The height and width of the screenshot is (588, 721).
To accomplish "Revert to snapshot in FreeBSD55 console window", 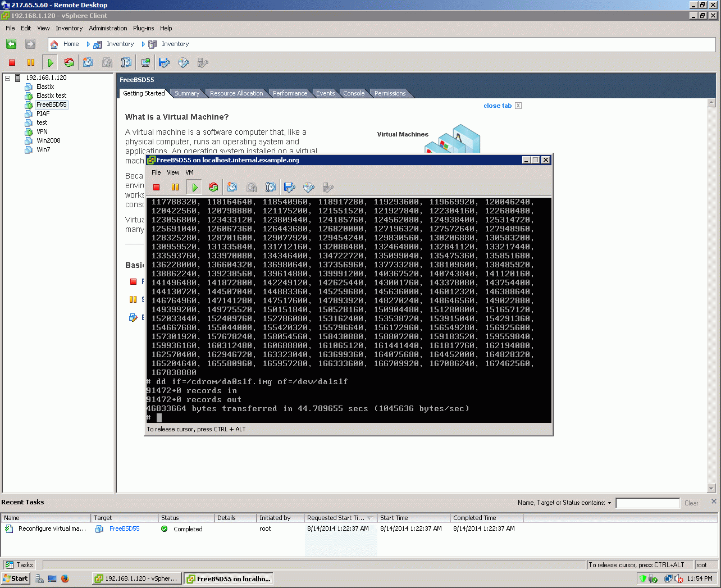I will 252,187.
